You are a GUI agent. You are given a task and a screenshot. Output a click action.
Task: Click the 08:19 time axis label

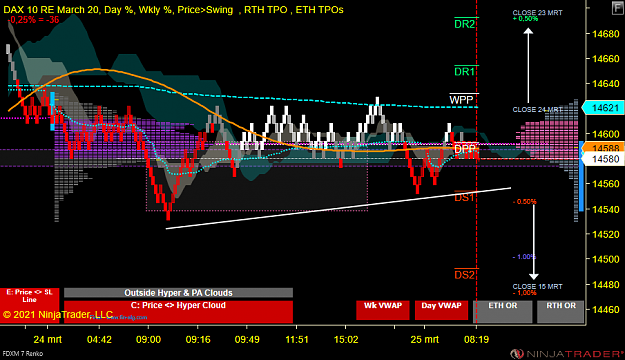tap(476, 340)
